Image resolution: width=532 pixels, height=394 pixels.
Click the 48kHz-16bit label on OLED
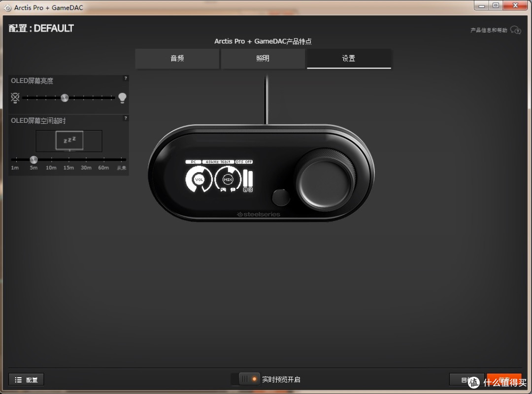click(x=218, y=162)
